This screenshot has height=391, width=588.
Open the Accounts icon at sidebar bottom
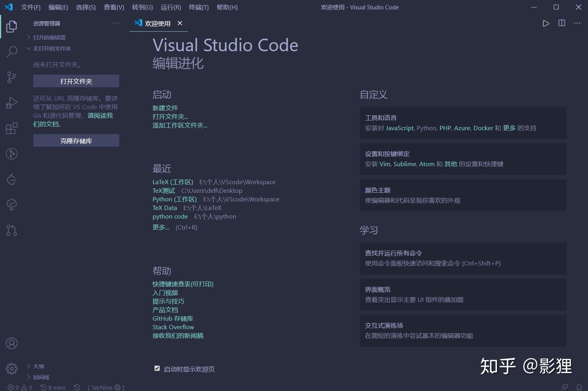tap(11, 343)
